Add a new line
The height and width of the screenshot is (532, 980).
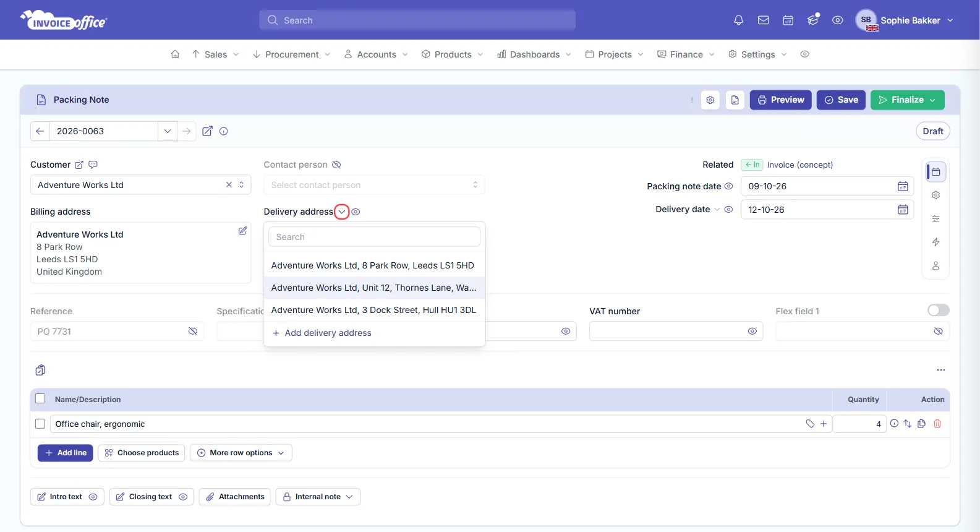tap(66, 453)
